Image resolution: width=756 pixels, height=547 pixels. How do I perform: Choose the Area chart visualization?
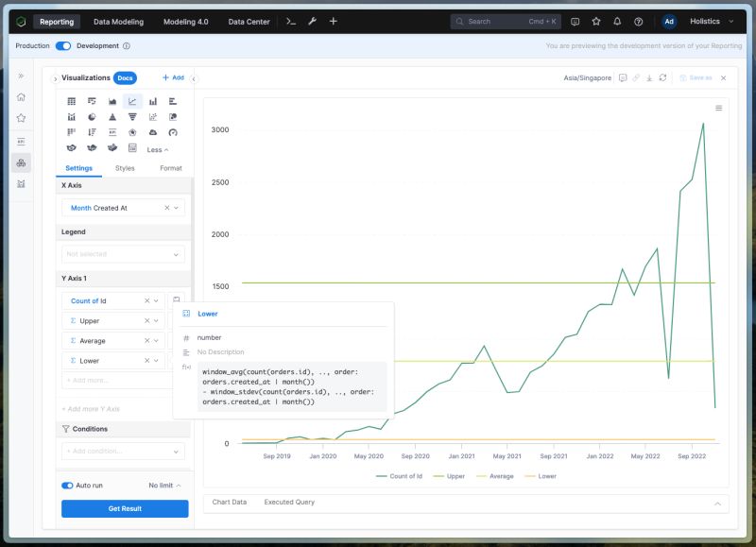pos(112,101)
